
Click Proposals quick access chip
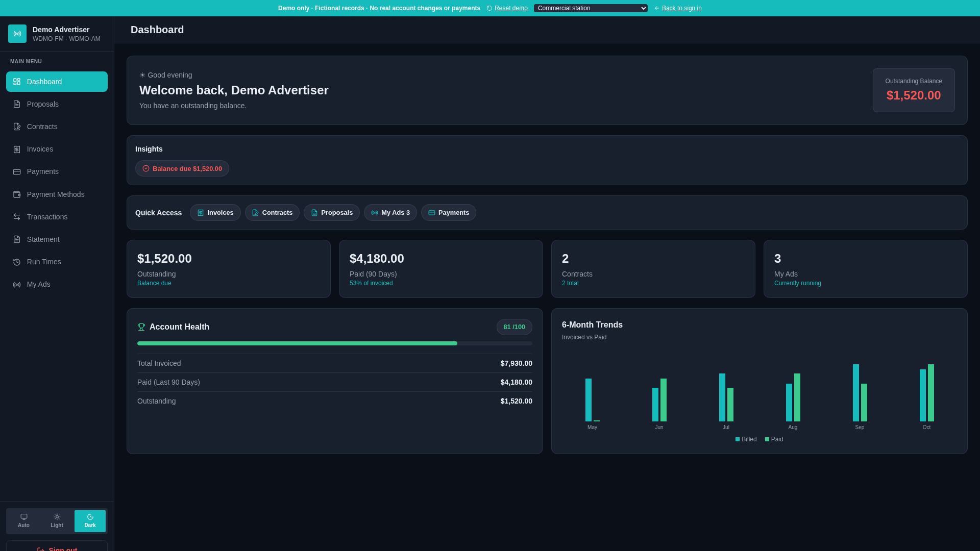(x=332, y=213)
